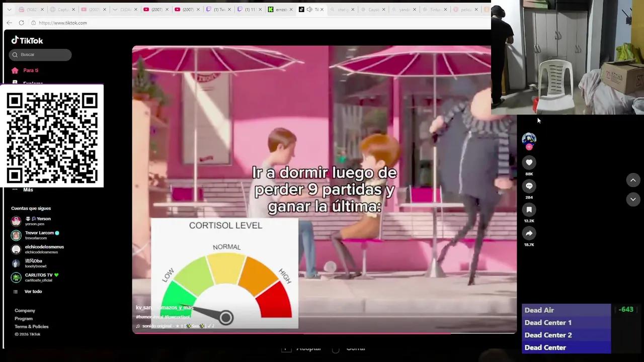The height and width of the screenshot is (362, 644).
Task: Pause the playing TikTok video
Action: point(324,190)
